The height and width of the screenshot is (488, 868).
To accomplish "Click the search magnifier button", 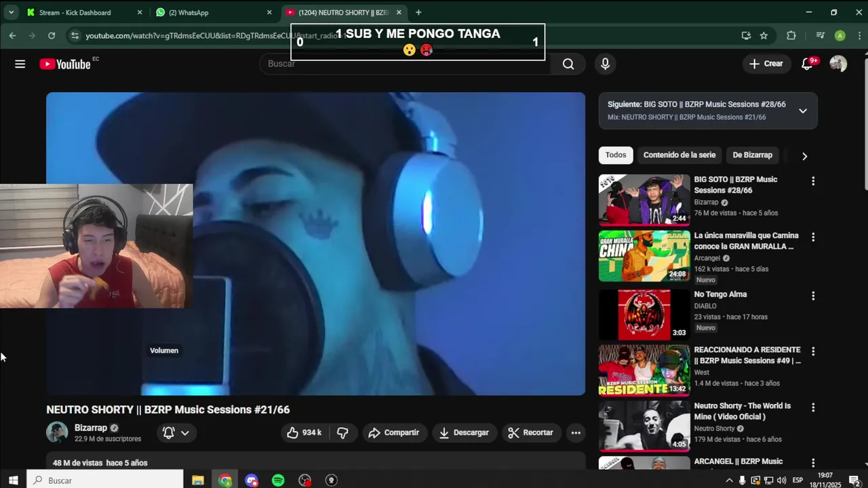I will [x=568, y=64].
